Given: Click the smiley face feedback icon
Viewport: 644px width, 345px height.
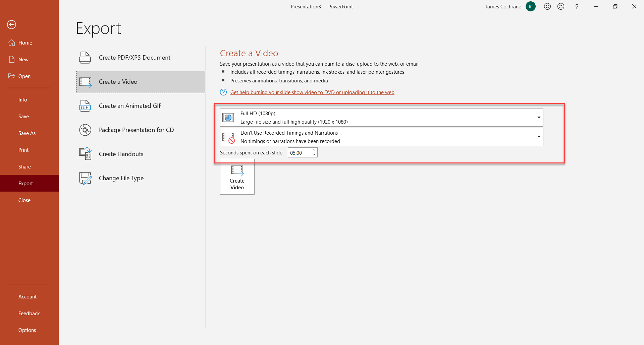Looking at the screenshot, I should click(547, 6).
